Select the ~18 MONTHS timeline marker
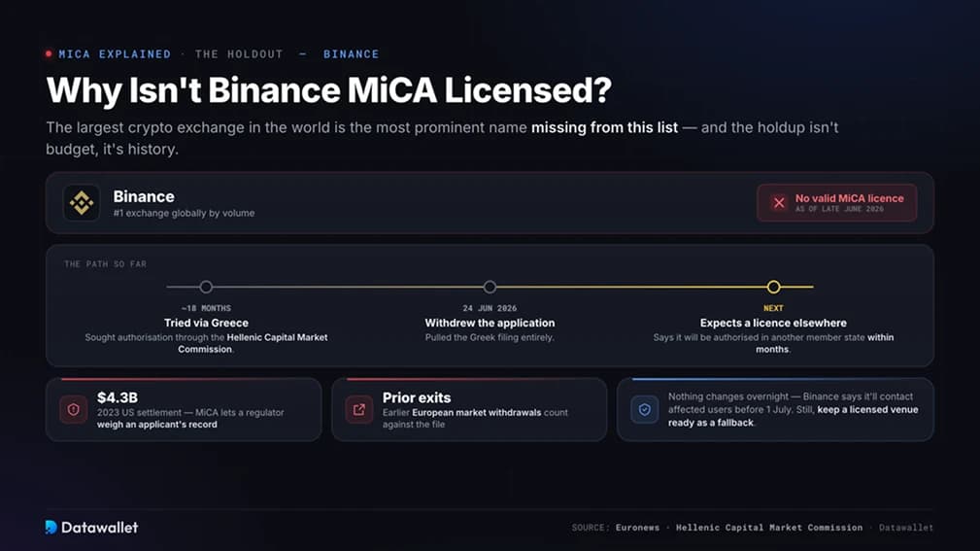The width and height of the screenshot is (980, 551). click(x=206, y=287)
